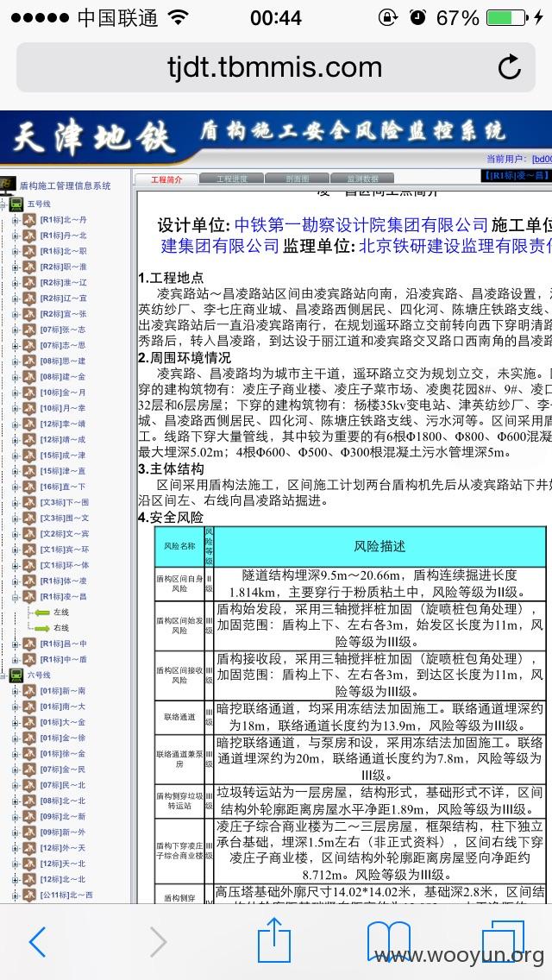Collapse the [R1标]凌～昌 node

click(x=16, y=596)
